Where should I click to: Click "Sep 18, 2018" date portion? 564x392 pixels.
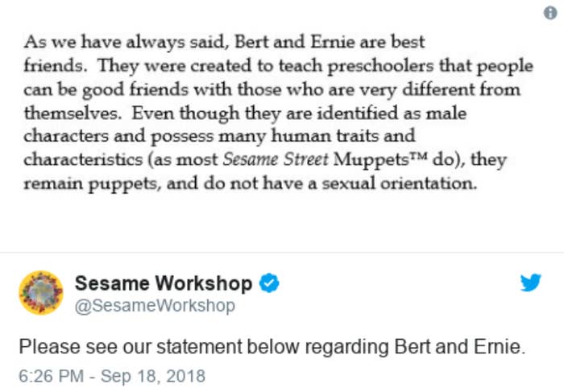click(153, 376)
